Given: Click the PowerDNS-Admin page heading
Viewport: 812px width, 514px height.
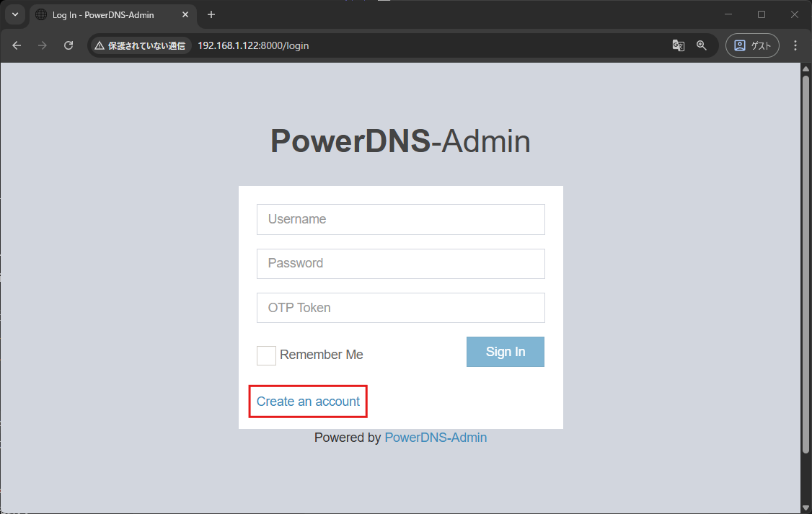Looking at the screenshot, I should click(401, 141).
